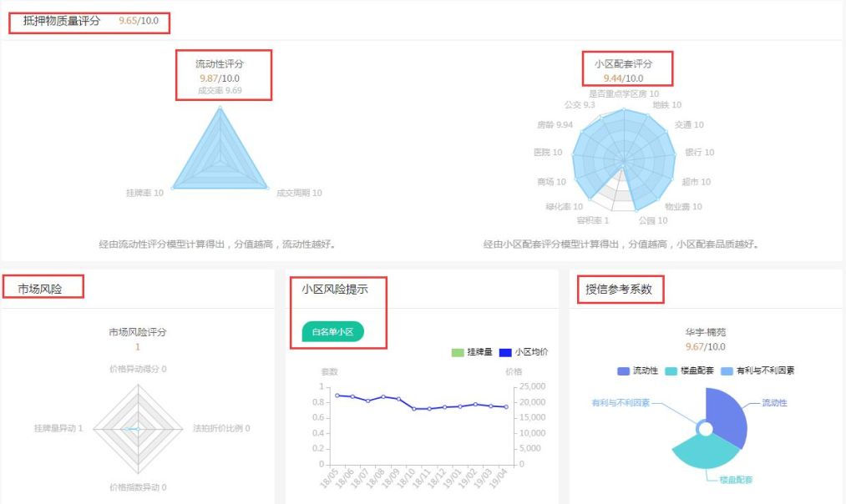Open the 授信参考系数 section
This screenshot has width=846, height=504.
coord(620,289)
